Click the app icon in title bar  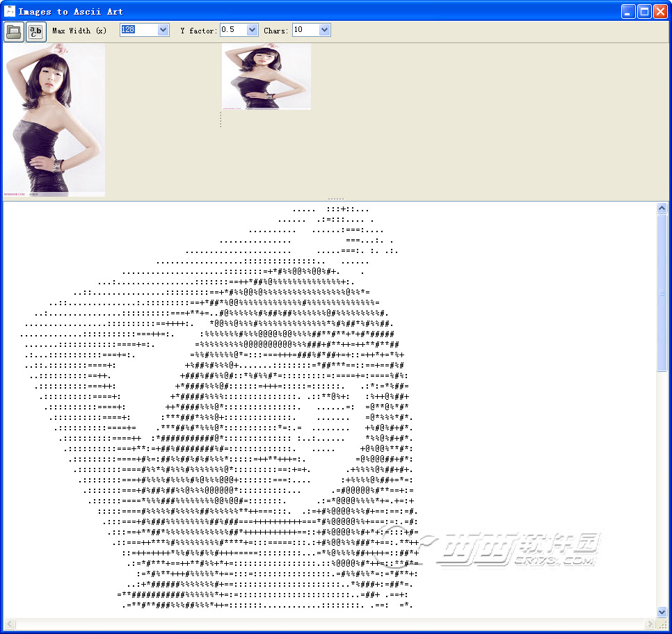coord(10,11)
